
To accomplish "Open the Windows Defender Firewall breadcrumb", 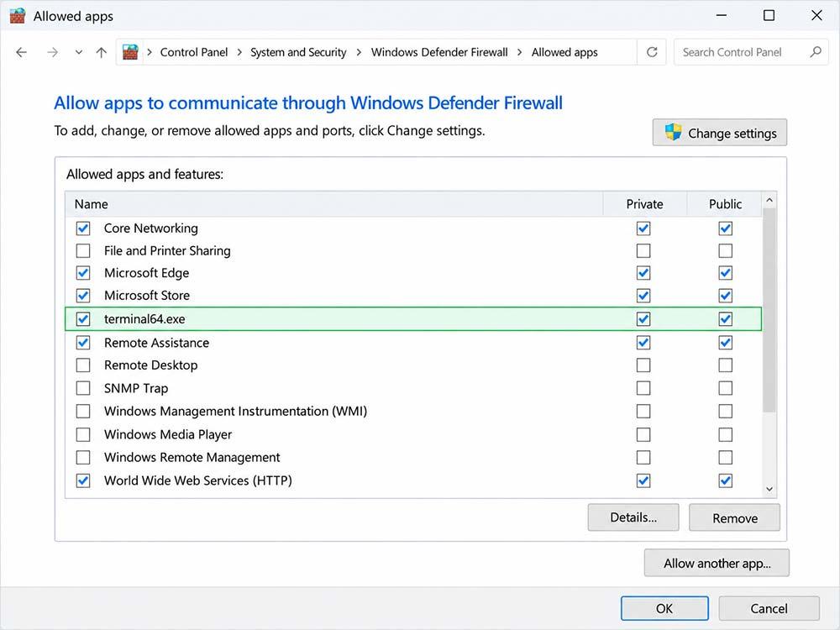I will pos(439,52).
